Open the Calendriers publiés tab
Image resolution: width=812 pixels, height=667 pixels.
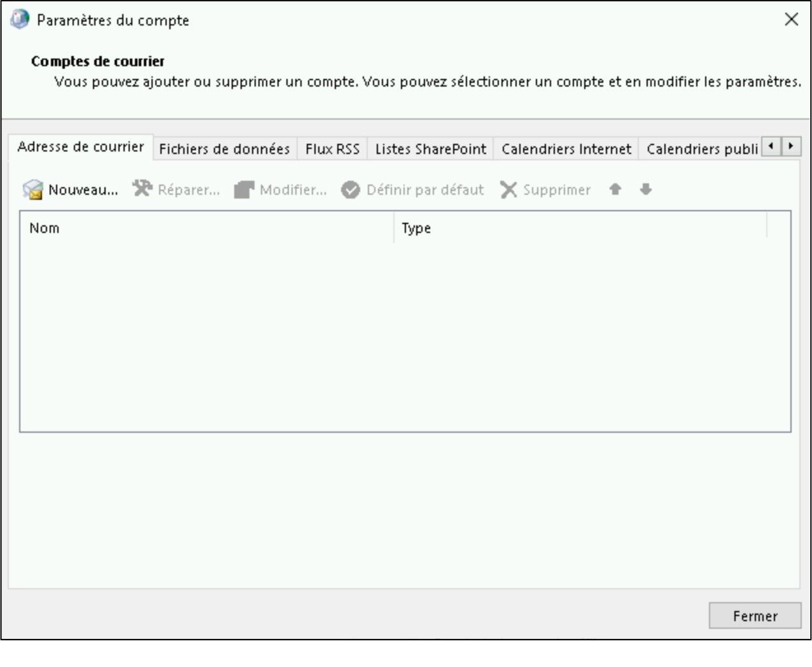[x=701, y=149]
